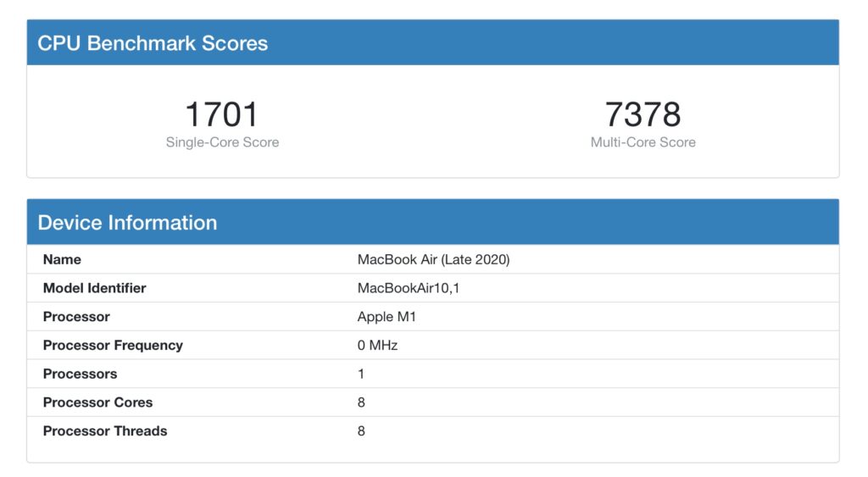Select the MacBookAir10,1 value
This screenshot has height=477, width=868.
coord(409,288)
